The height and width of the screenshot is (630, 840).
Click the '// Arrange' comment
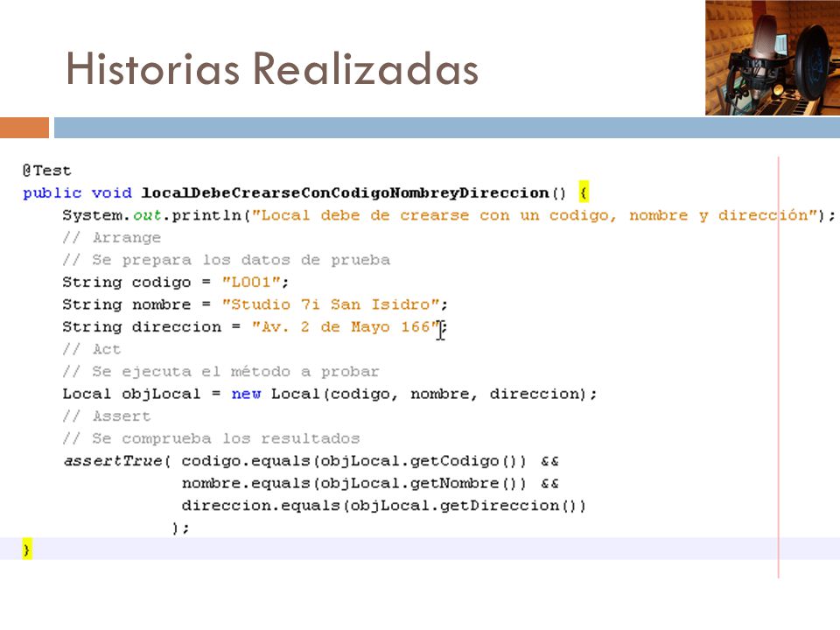pyautogui.click(x=111, y=237)
